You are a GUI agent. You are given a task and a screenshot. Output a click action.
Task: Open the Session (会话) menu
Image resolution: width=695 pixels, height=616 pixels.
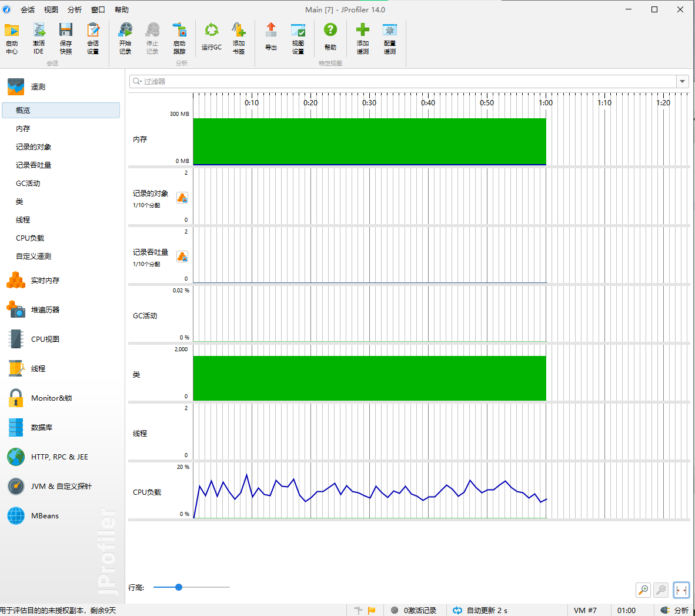coord(28,10)
